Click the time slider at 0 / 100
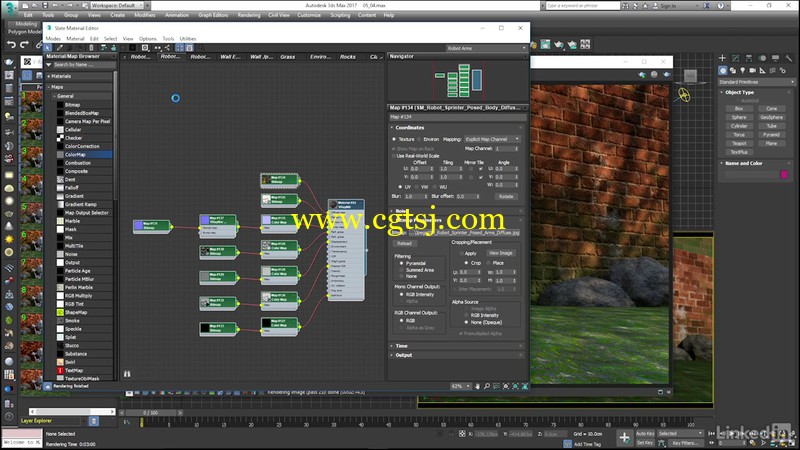Screen dimensions: 800x450 [x=151, y=412]
